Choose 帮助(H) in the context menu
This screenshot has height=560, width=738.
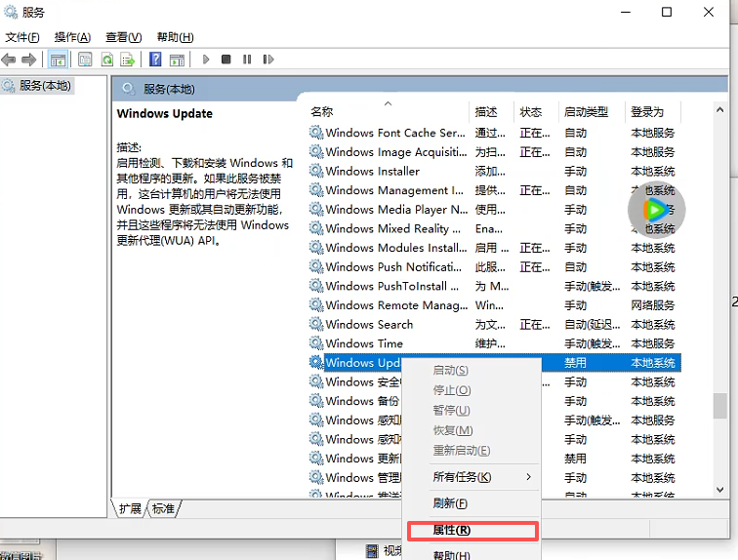tap(471, 555)
